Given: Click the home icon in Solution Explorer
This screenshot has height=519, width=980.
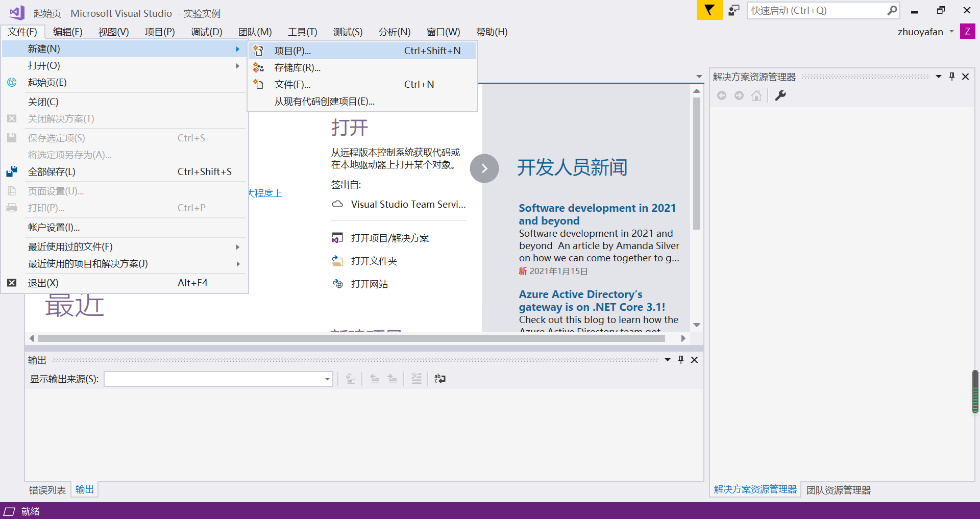Looking at the screenshot, I should tap(756, 95).
